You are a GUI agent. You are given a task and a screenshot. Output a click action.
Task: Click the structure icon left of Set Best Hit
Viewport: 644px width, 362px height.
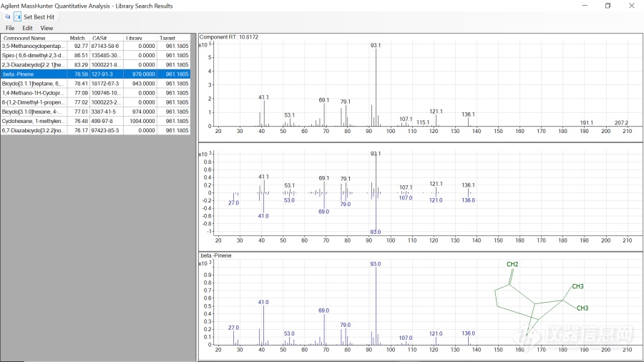point(17,17)
